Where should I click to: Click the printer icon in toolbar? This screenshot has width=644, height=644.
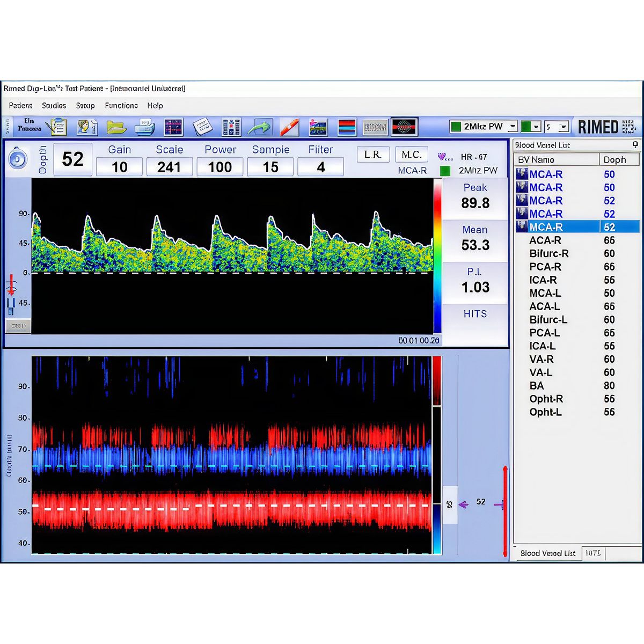[144, 127]
